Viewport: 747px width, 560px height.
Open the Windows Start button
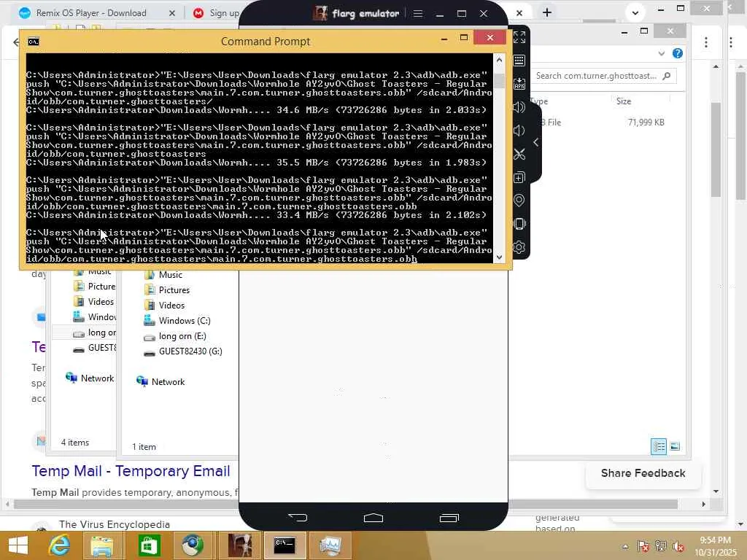[x=18, y=545]
